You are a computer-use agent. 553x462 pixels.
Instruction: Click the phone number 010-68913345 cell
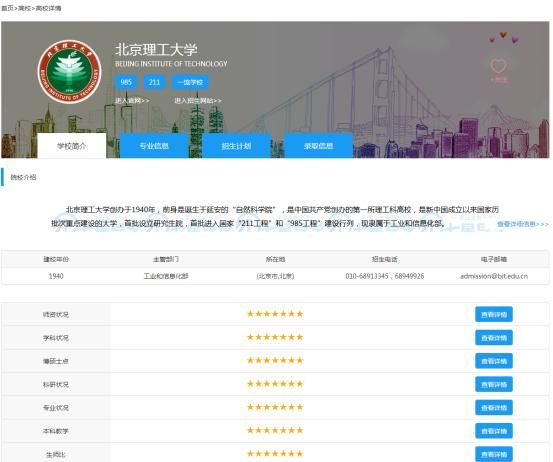384,276
